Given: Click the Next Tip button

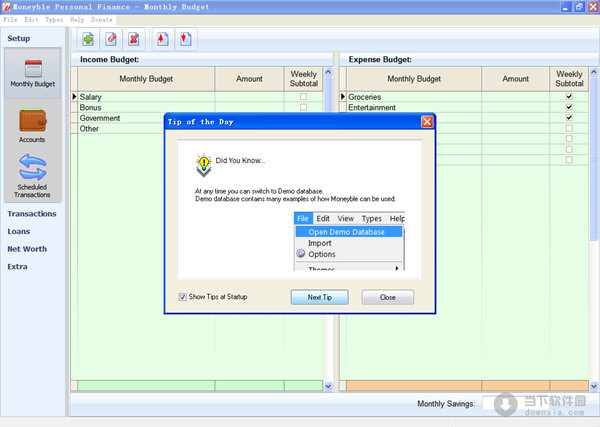Looking at the screenshot, I should point(320,297).
